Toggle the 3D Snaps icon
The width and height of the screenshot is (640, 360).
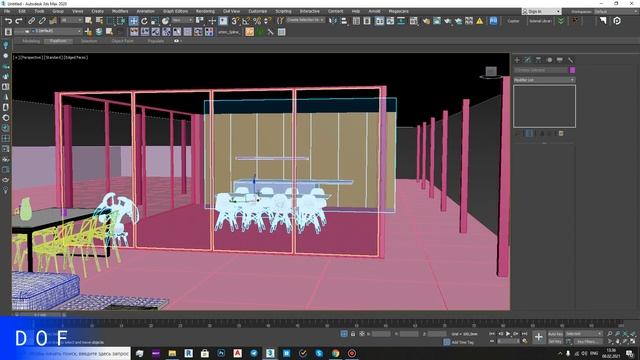point(235,21)
